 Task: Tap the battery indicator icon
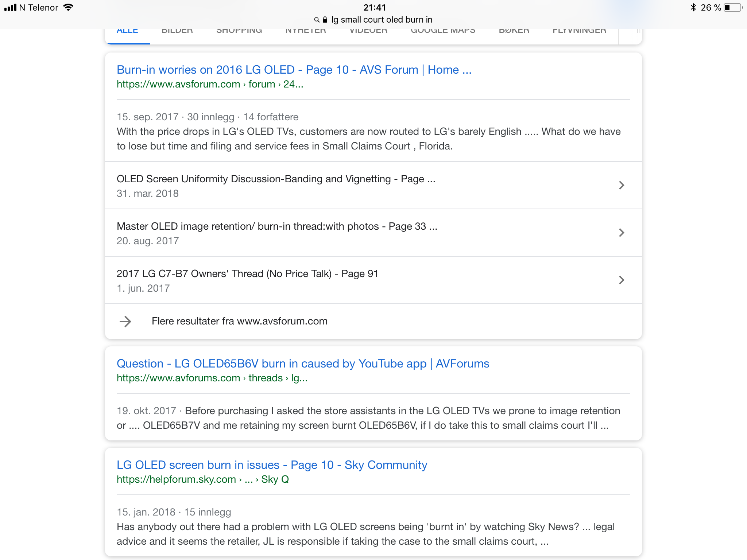(733, 8)
